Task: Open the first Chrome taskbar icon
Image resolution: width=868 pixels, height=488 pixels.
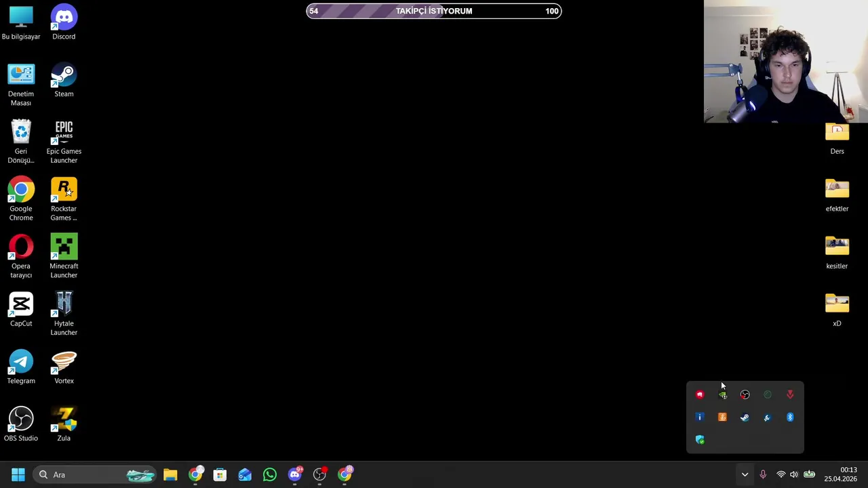Action: (195, 474)
